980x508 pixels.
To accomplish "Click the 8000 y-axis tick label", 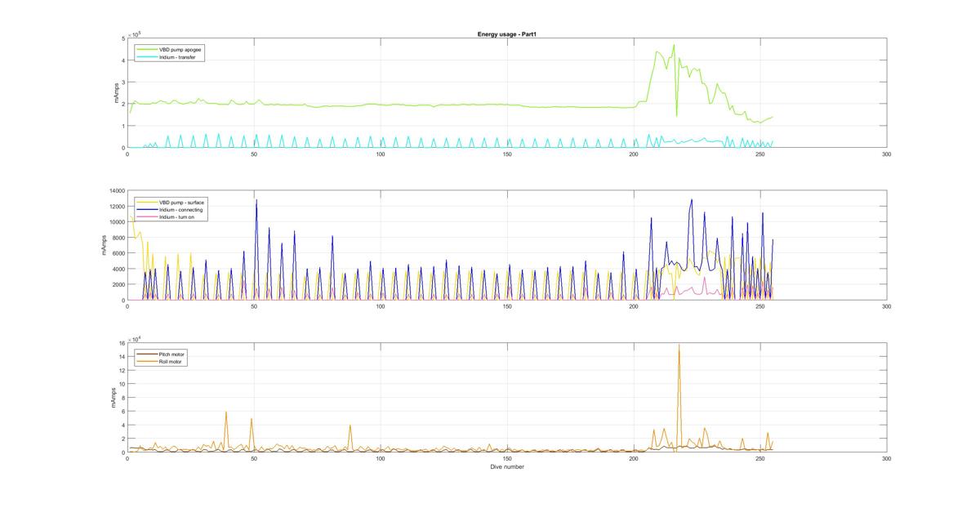I will tap(118, 238).
